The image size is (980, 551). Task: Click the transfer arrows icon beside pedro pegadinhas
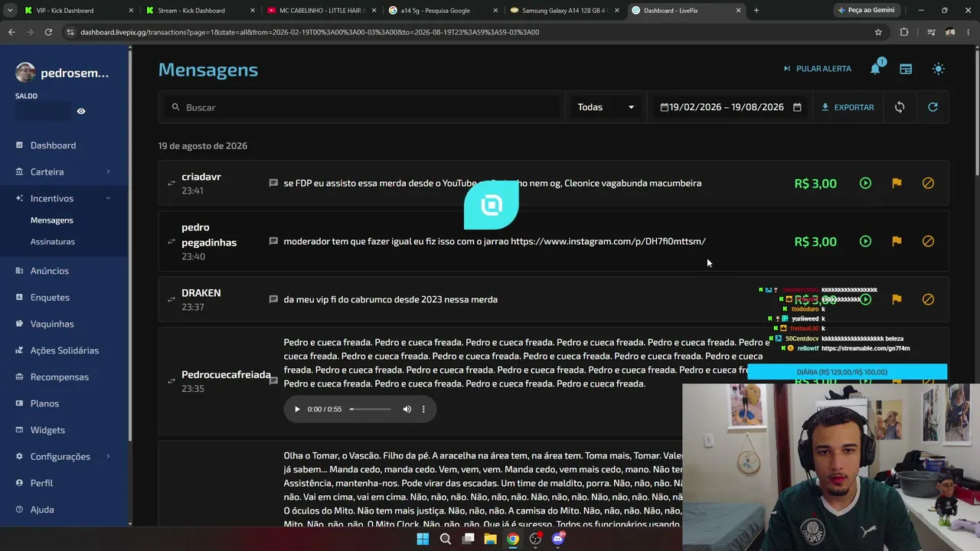(171, 242)
